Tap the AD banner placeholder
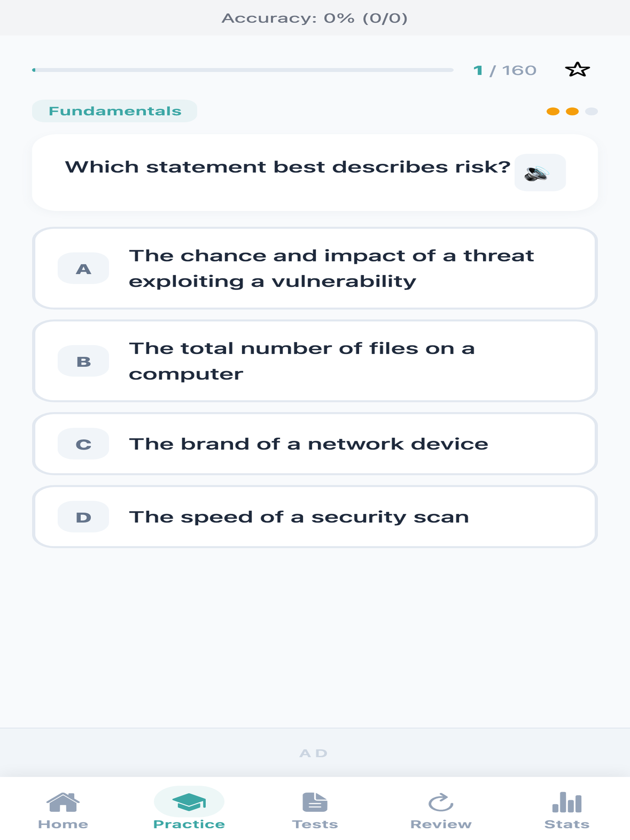Image resolution: width=630 pixels, height=840 pixels. coord(315,753)
